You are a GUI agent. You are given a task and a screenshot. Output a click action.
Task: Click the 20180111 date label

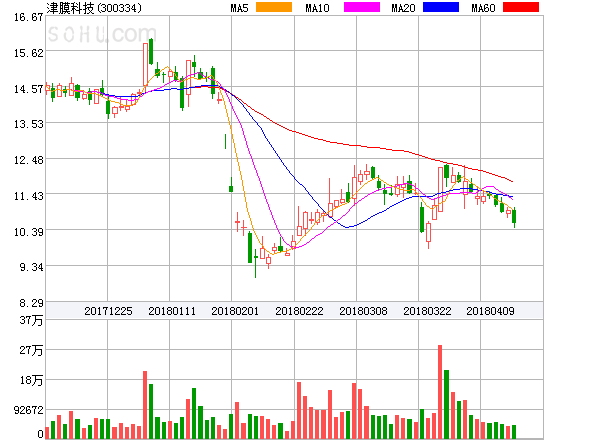point(172,311)
